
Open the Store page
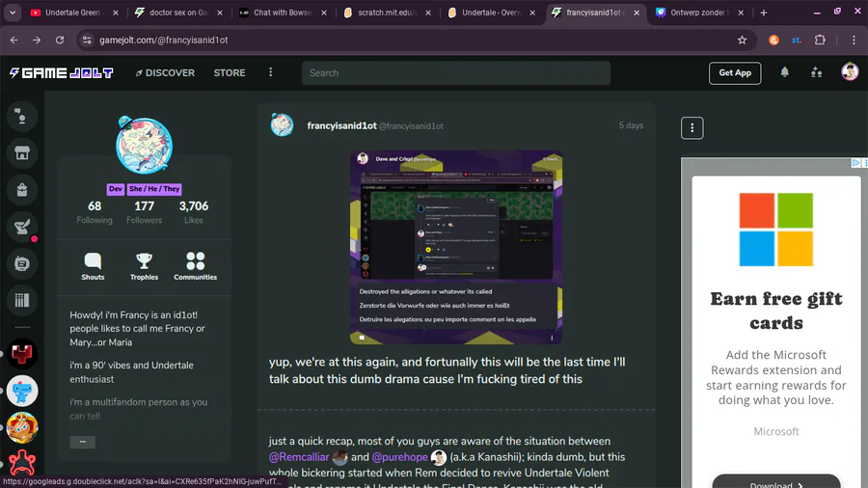click(x=230, y=73)
